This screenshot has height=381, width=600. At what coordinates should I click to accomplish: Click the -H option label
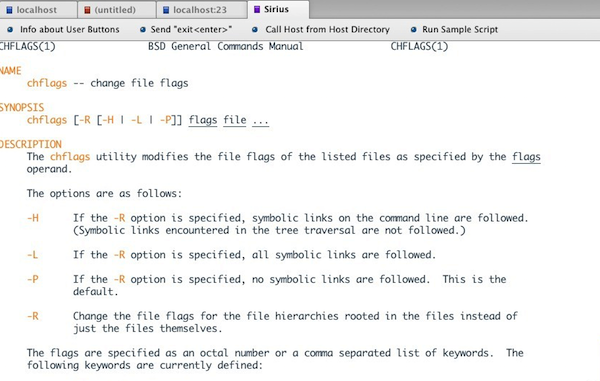pos(33,218)
